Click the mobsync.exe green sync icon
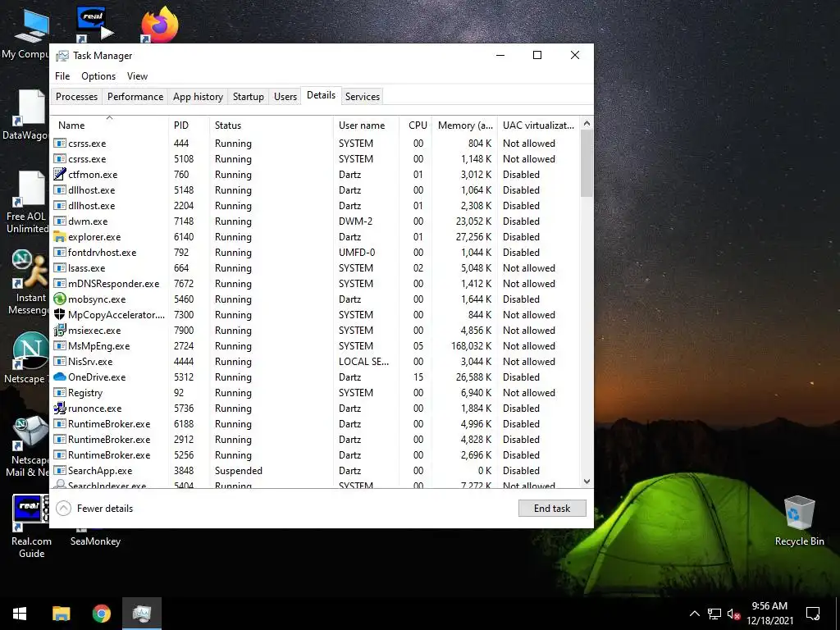Viewport: 840px width, 630px height. pos(59,299)
